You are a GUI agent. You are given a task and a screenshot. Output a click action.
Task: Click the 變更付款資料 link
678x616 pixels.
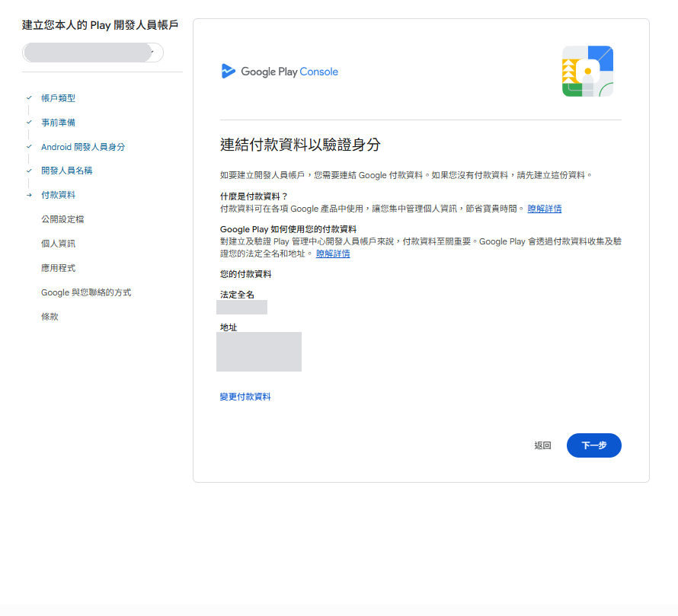click(245, 397)
